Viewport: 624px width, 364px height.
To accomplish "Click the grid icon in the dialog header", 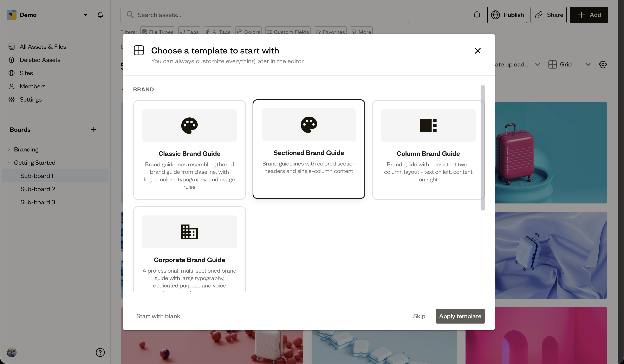I will tap(139, 50).
